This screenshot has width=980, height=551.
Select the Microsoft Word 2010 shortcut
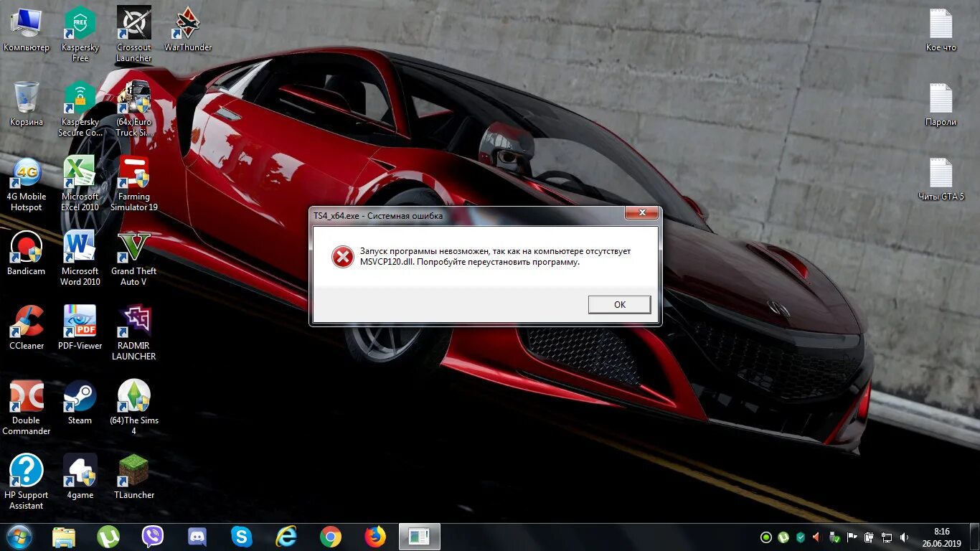80,259
